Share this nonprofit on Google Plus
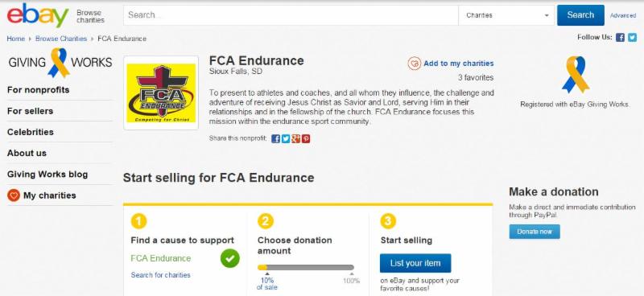The height and width of the screenshot is (296, 644). click(295, 139)
